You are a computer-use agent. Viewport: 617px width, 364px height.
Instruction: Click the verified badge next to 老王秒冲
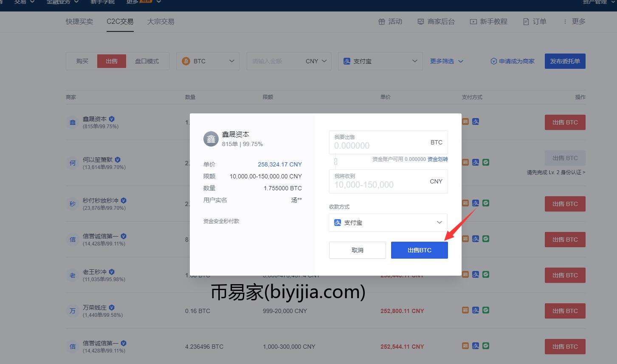pos(112,272)
